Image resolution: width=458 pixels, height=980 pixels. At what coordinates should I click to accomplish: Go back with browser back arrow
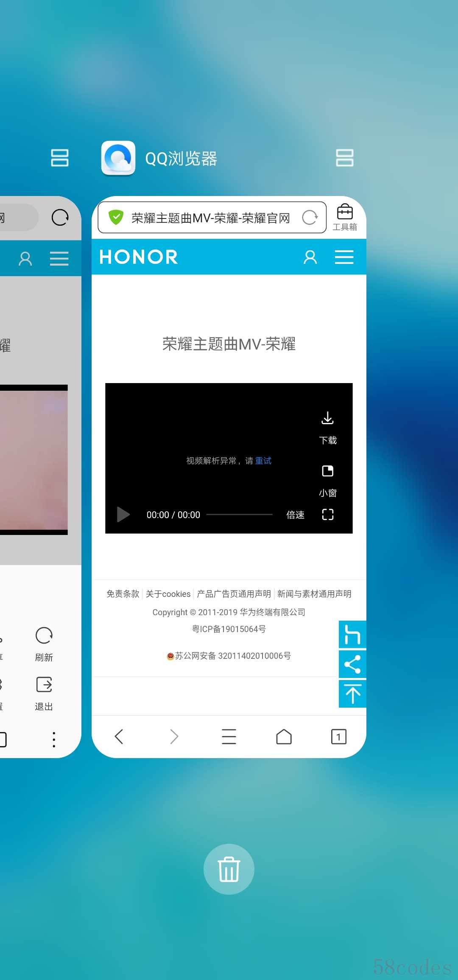coord(119,737)
